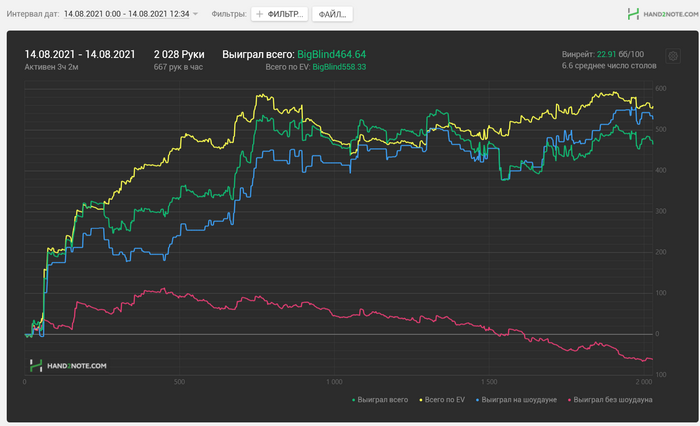700x426 pixels.
Task: Click '6.6 среднее число столов' text
Action: 609,66
